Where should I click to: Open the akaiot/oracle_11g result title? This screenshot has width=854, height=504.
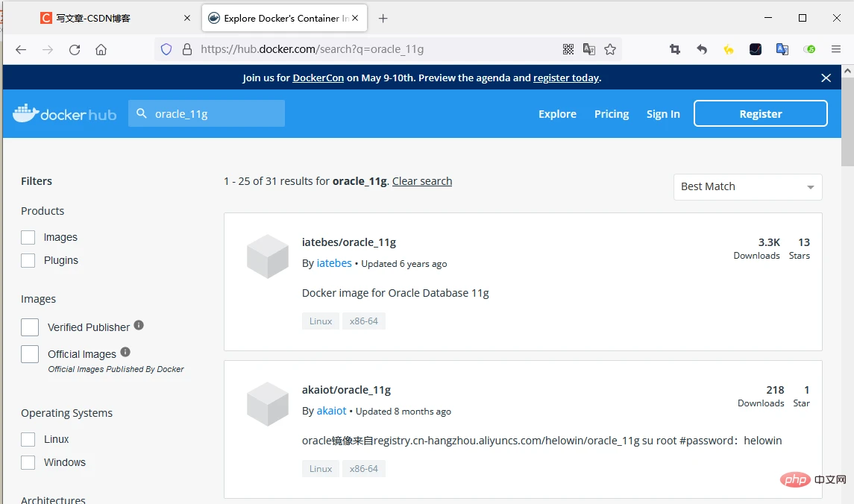(346, 390)
